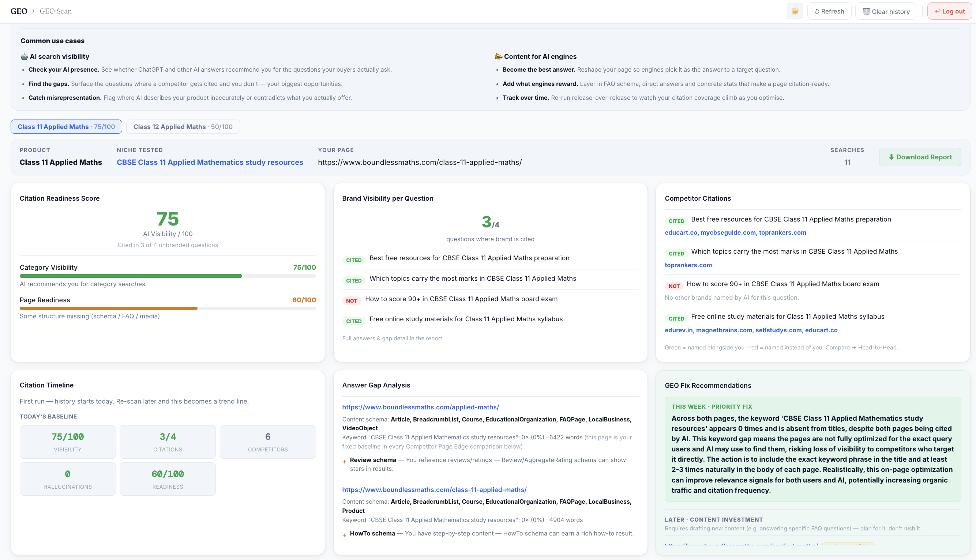Image resolution: width=976 pixels, height=560 pixels.
Task: Download the GEO report
Action: (x=920, y=157)
